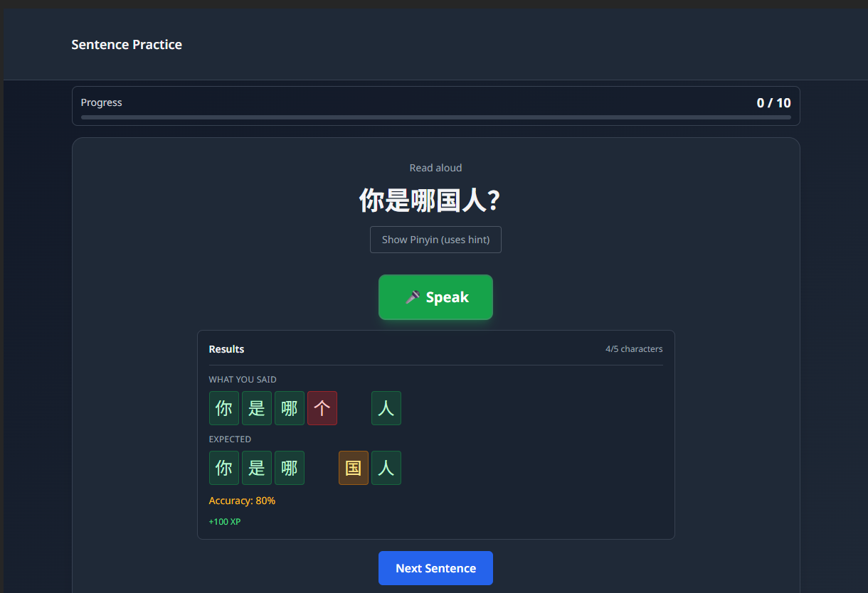Click the Progress bar track

pyautogui.click(x=435, y=117)
